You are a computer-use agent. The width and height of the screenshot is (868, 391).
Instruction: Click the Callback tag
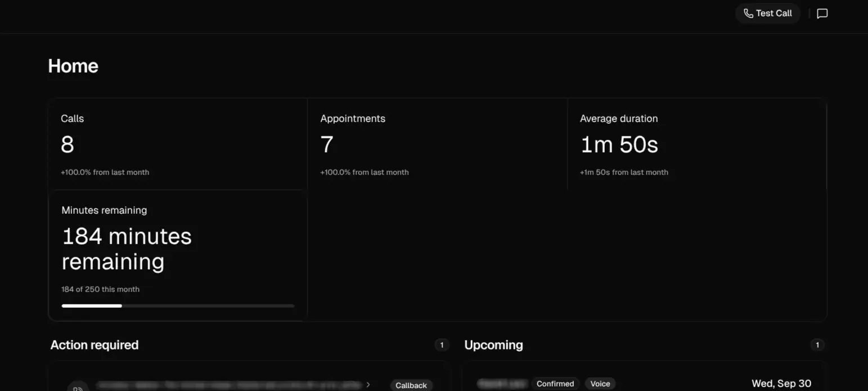coord(411,385)
